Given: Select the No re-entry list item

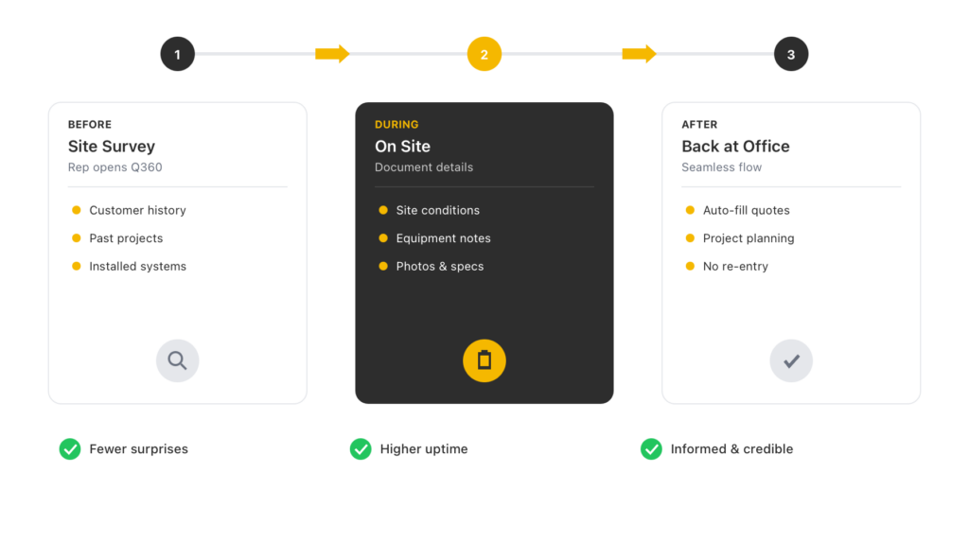Looking at the screenshot, I should pos(735,267).
